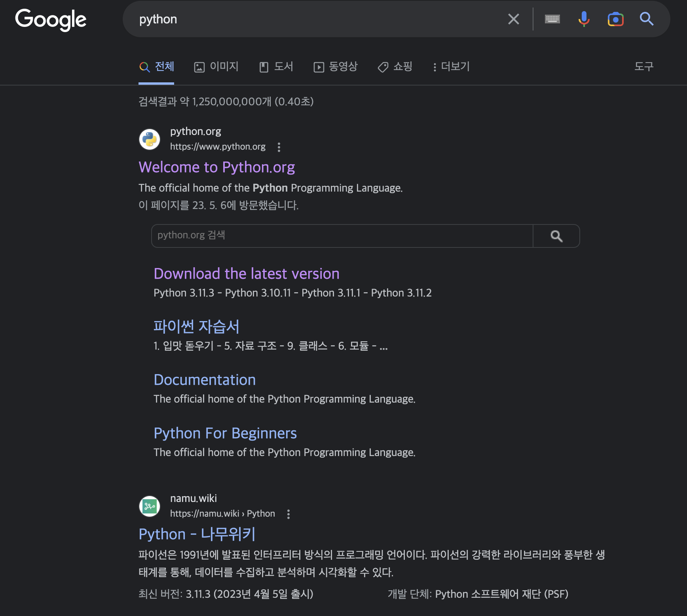687x616 pixels.
Task: Click the namu.wiki favicon
Action: [150, 506]
